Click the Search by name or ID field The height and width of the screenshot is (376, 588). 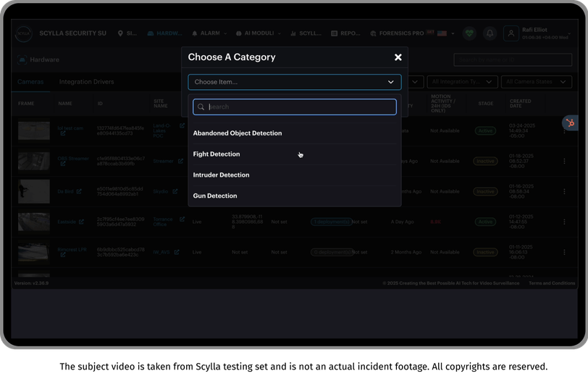click(x=513, y=59)
